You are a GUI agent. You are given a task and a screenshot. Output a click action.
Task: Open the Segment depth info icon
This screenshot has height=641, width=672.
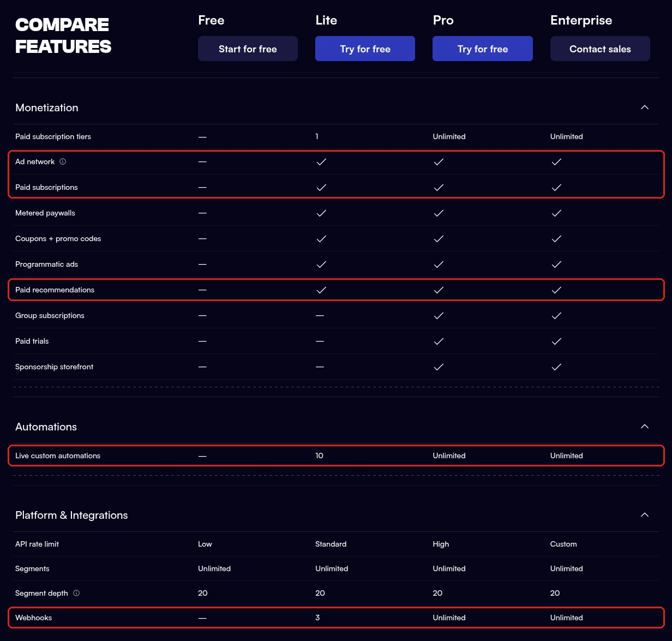coord(76,593)
